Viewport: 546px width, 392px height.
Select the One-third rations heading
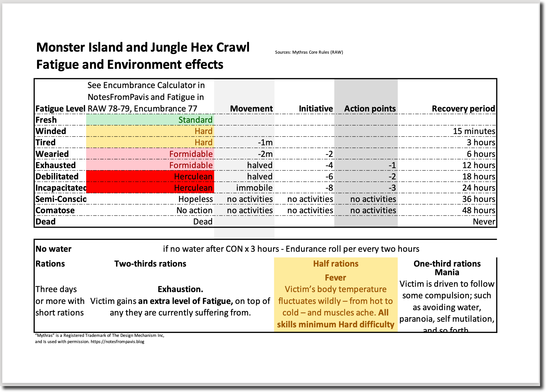click(x=447, y=264)
